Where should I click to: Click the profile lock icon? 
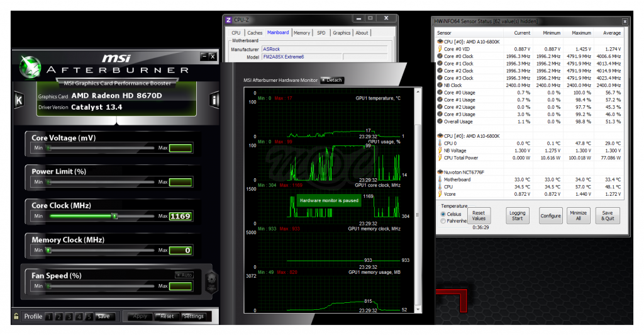(x=16, y=316)
